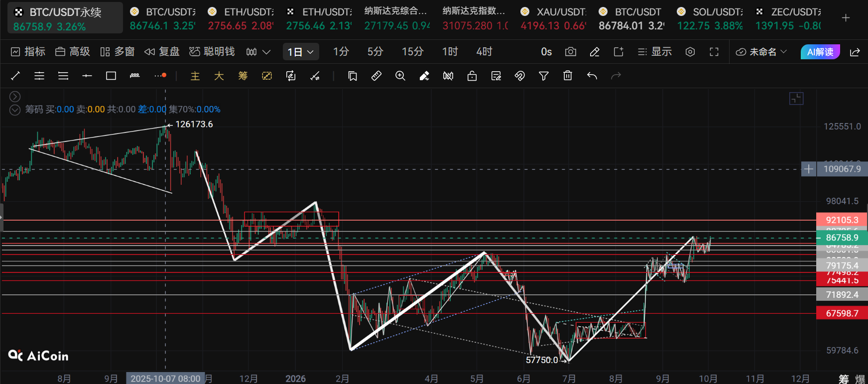
Task: Click the 92105.3 red price label
Action: tap(842, 220)
